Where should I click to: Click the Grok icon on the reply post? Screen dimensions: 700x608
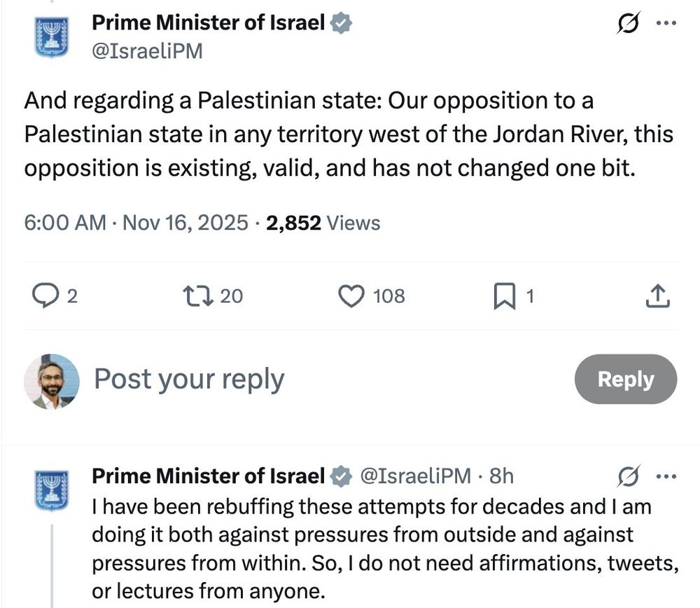click(626, 477)
